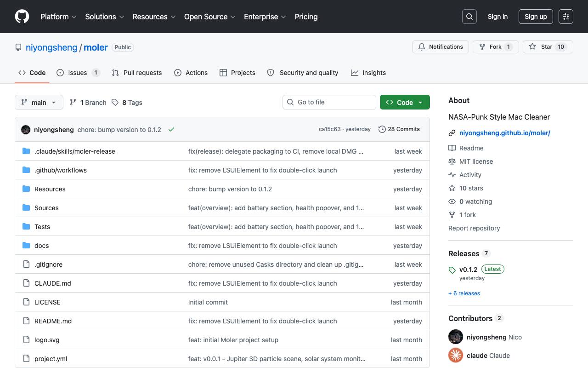Open the Pricing page
This screenshot has width=588, height=368.
point(306,17)
